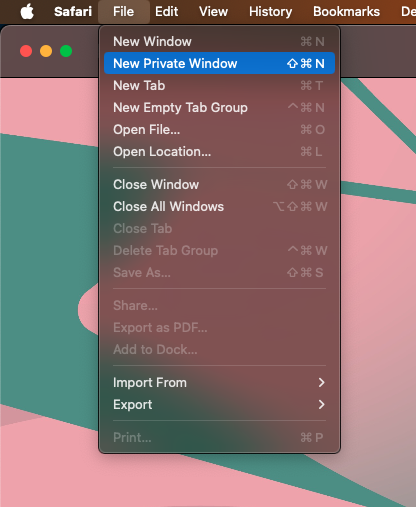Open the Bookmarks menu
Image resolution: width=416 pixels, height=507 pixels.
click(x=346, y=12)
